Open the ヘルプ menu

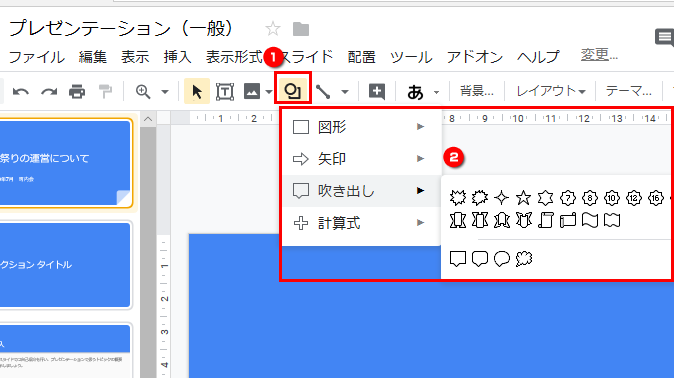click(x=538, y=57)
